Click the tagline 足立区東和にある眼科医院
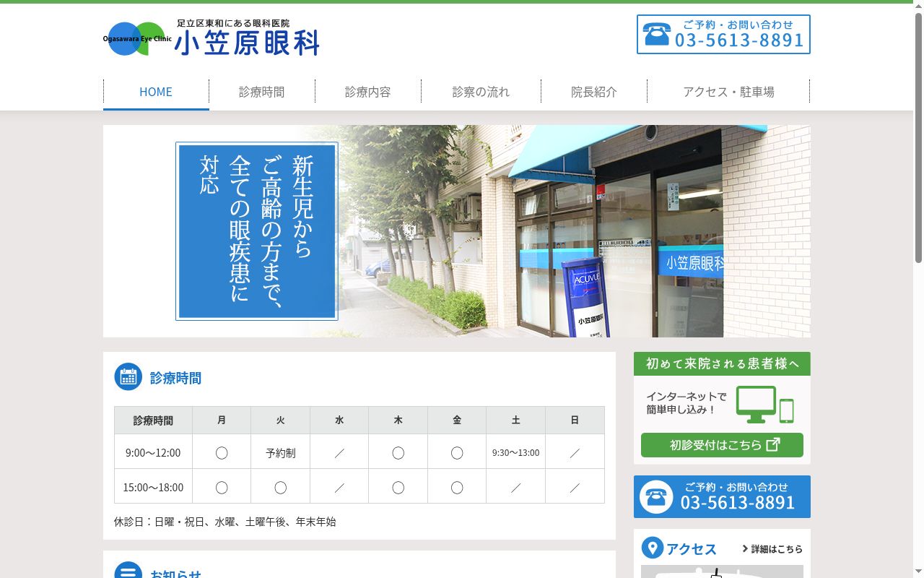 (233, 23)
